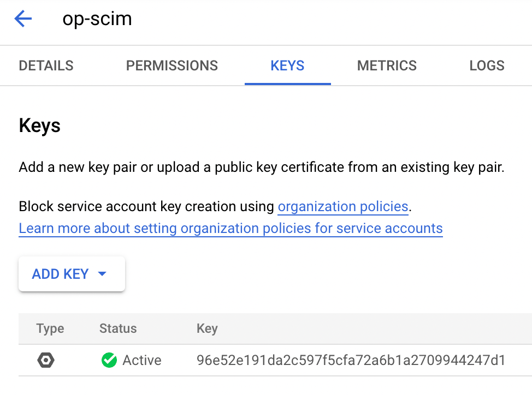Select the gear-shaped key icon under Type
This screenshot has width=532, height=395.
click(x=46, y=360)
